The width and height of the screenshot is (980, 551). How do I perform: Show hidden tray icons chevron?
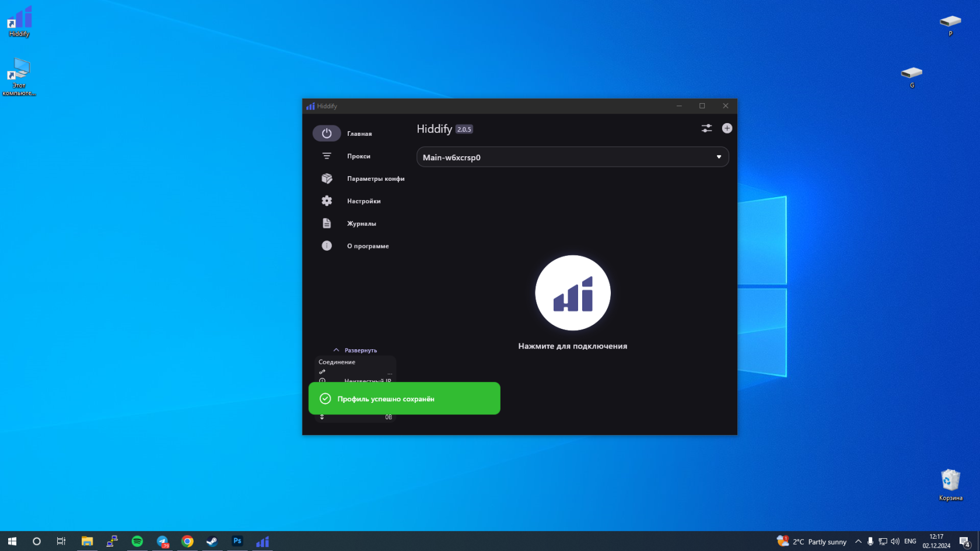[x=858, y=541]
